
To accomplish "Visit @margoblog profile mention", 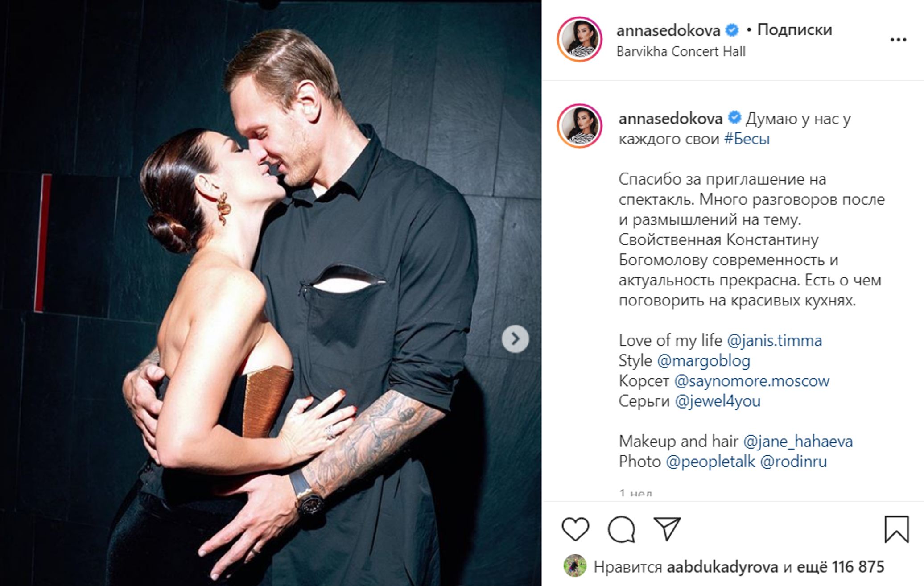I will (x=704, y=360).
